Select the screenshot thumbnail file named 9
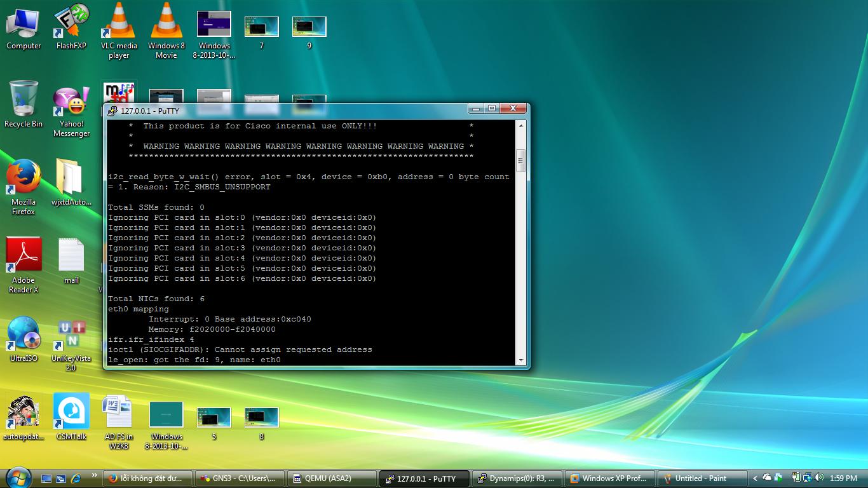The width and height of the screenshot is (868, 488). click(309, 27)
